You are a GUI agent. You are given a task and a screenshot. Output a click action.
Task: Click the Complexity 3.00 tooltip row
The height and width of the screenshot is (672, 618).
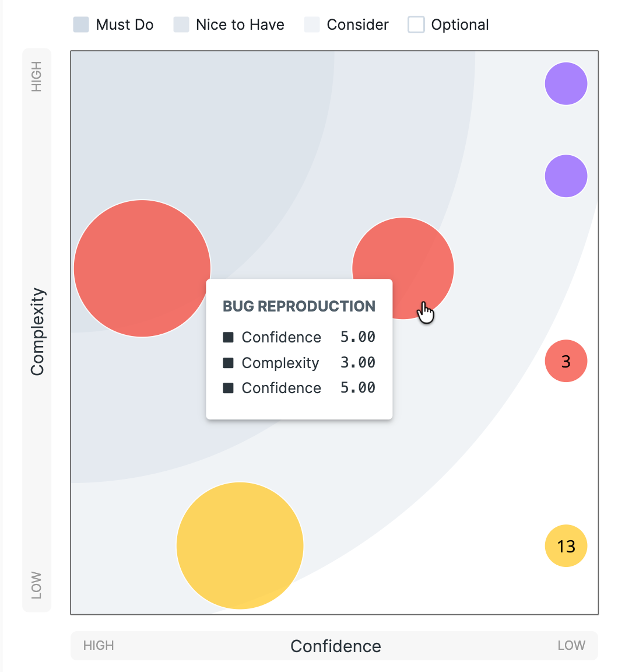(x=299, y=363)
